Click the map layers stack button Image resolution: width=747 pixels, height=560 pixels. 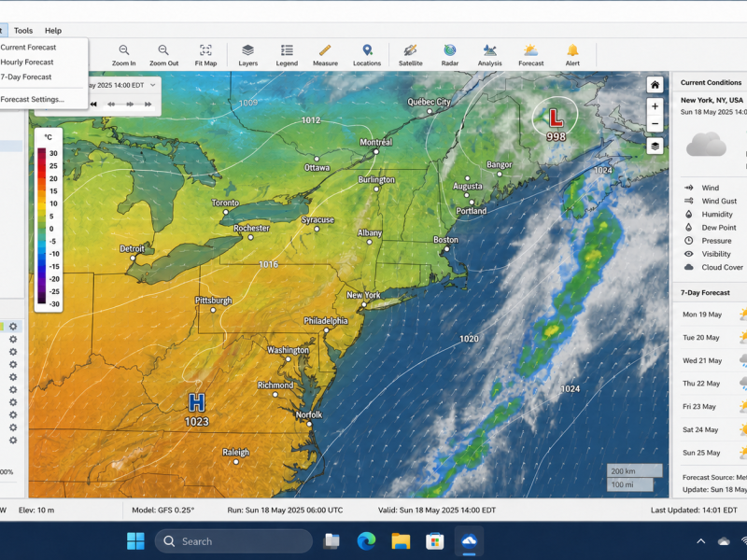click(655, 146)
